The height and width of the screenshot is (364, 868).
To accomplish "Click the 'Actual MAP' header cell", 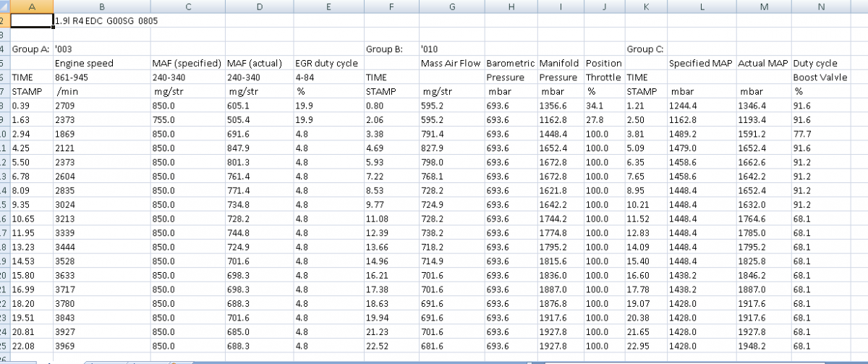I will pyautogui.click(x=763, y=64).
